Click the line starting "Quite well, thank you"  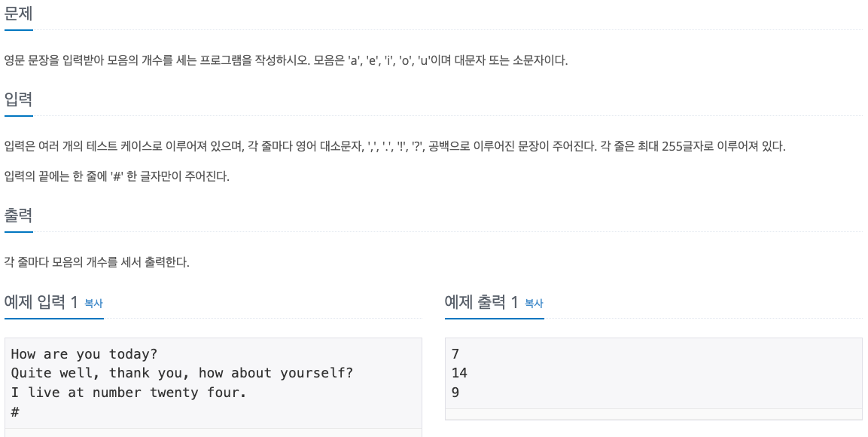181,373
